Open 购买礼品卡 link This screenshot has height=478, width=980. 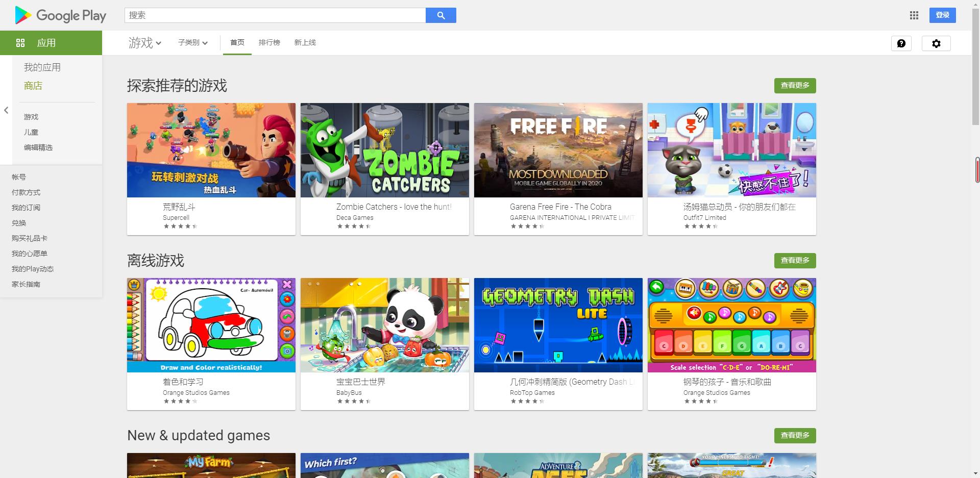[30, 238]
